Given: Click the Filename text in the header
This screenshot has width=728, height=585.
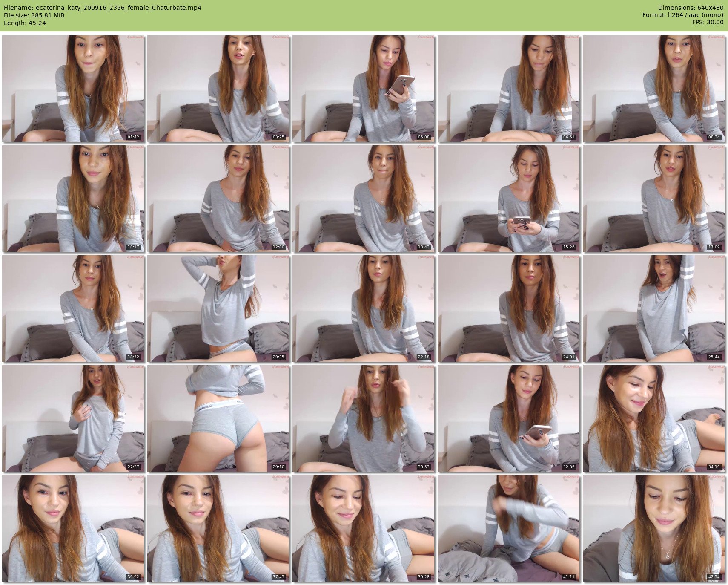Looking at the screenshot, I should [x=102, y=8].
